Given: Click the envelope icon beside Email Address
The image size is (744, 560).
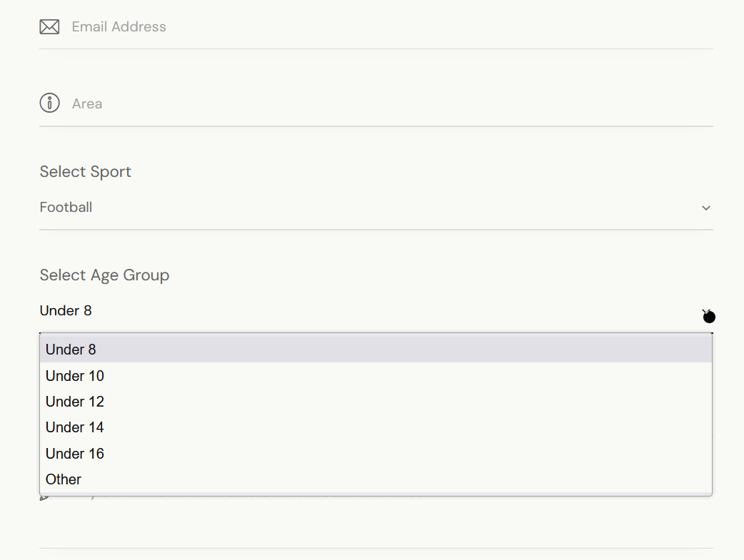Looking at the screenshot, I should pos(49,27).
